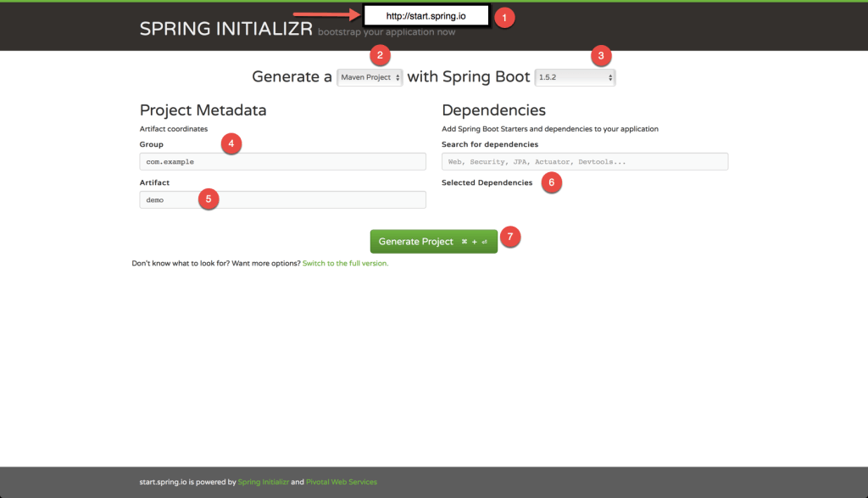This screenshot has height=498, width=868.
Task: Click the red arrow pointing to the URL
Action: [x=326, y=14]
